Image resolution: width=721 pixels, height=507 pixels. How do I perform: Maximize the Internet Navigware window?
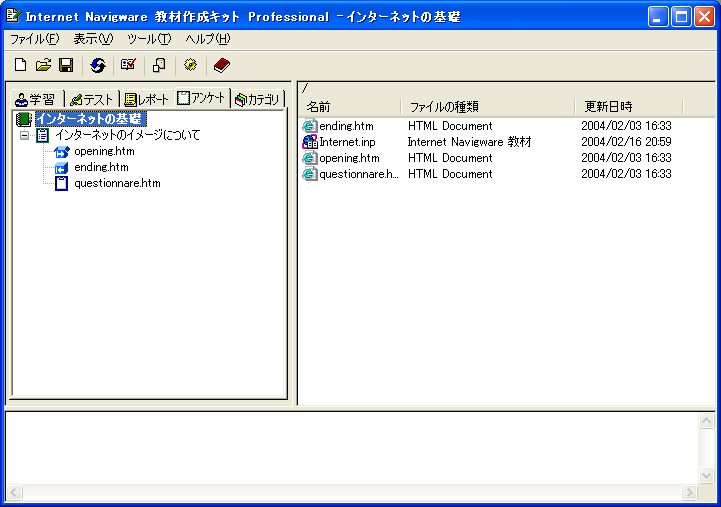[681, 17]
